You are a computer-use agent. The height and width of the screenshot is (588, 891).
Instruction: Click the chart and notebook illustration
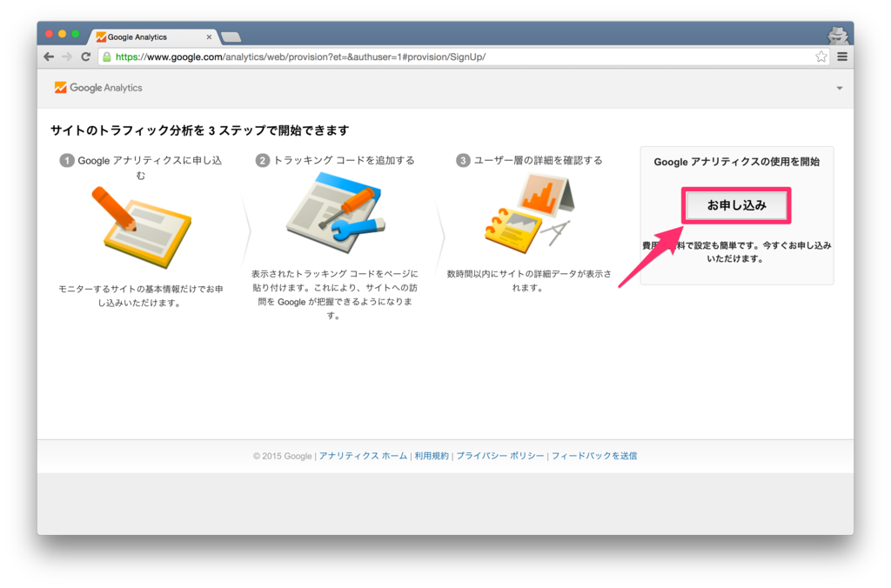[530, 213]
